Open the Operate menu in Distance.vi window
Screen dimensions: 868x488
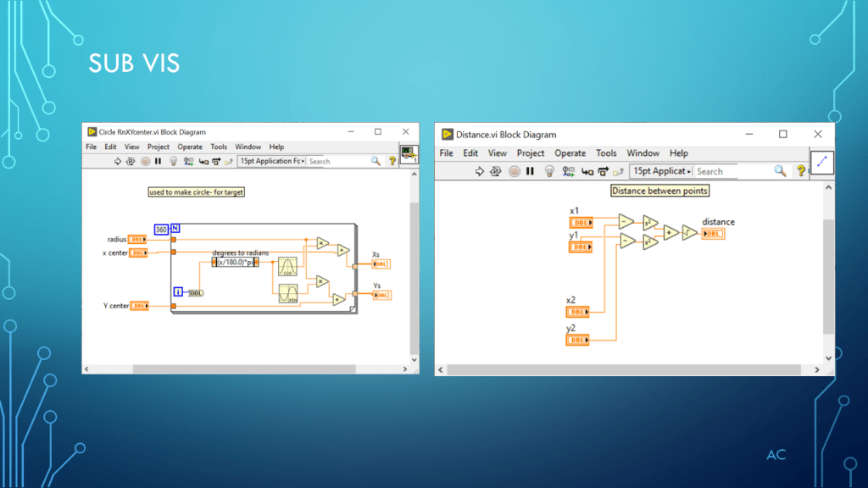click(x=570, y=153)
